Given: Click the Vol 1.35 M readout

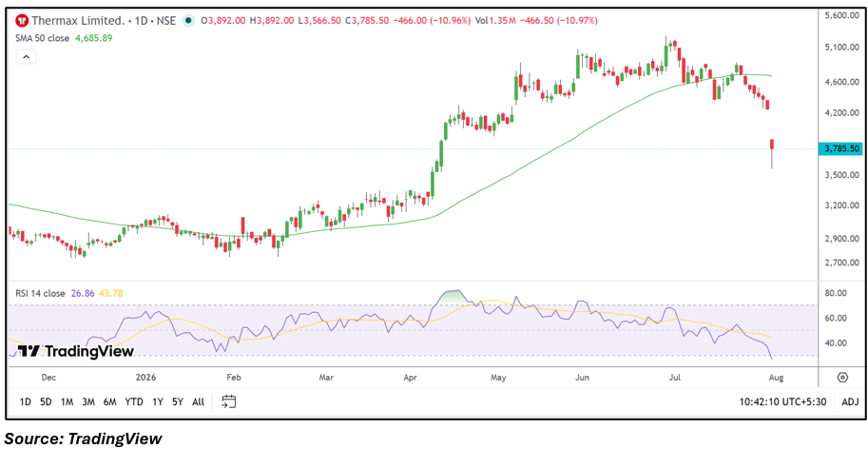Looking at the screenshot, I should (x=494, y=21).
